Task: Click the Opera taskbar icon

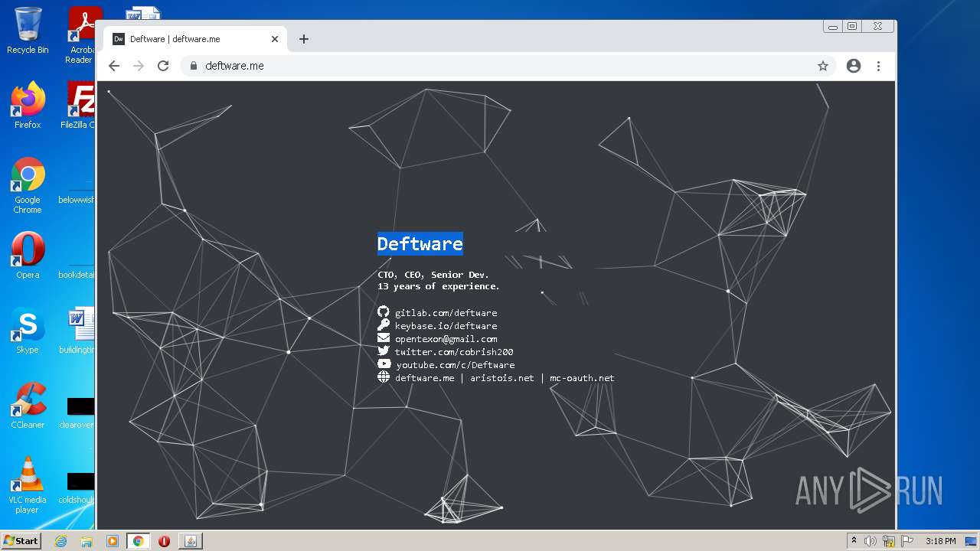Action: coord(164,541)
